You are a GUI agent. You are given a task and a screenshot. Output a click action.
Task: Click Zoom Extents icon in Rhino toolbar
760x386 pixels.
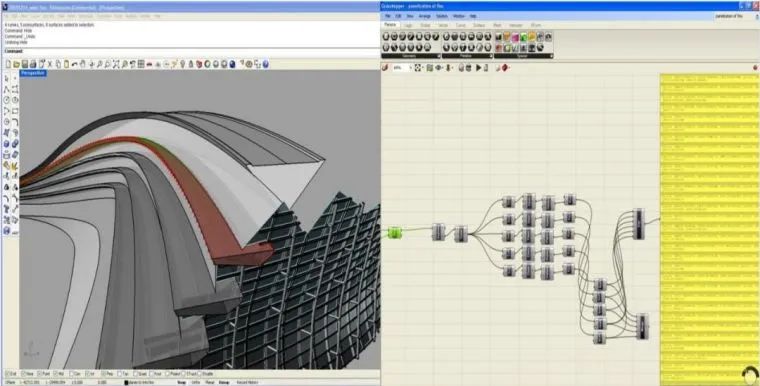click(115, 64)
